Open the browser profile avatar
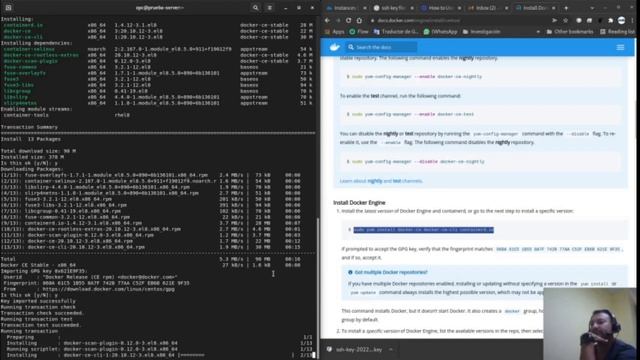640x360 pixels. click(x=621, y=20)
